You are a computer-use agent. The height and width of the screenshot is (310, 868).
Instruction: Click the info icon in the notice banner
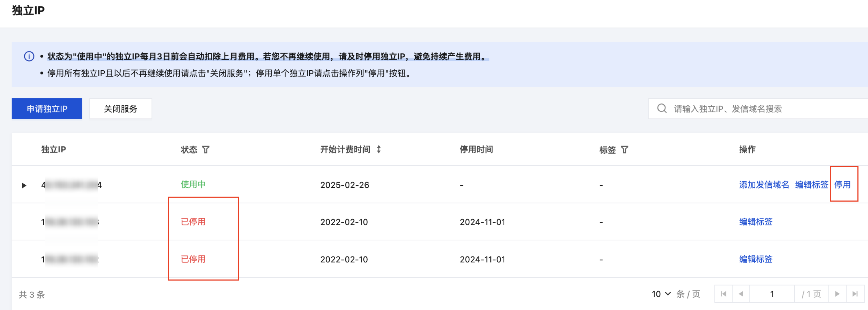(x=29, y=56)
